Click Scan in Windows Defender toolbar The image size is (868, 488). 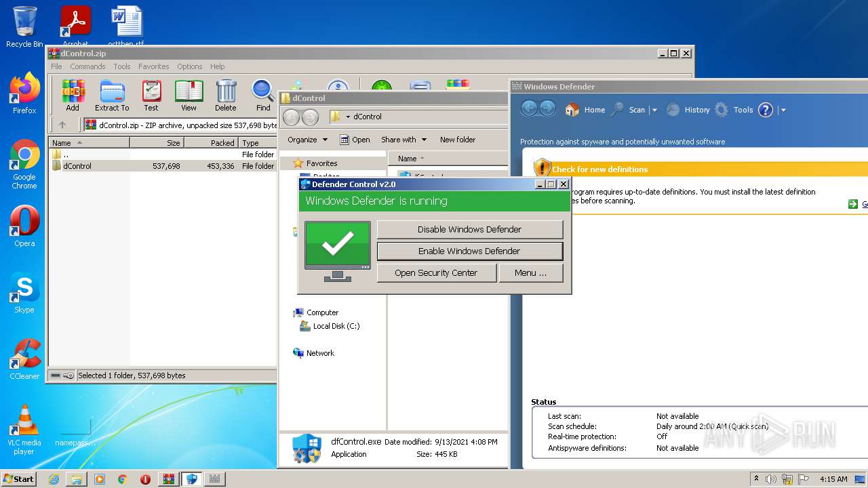[x=628, y=110]
